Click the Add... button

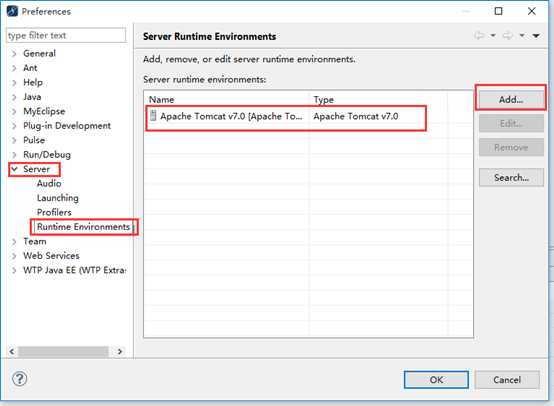point(511,99)
